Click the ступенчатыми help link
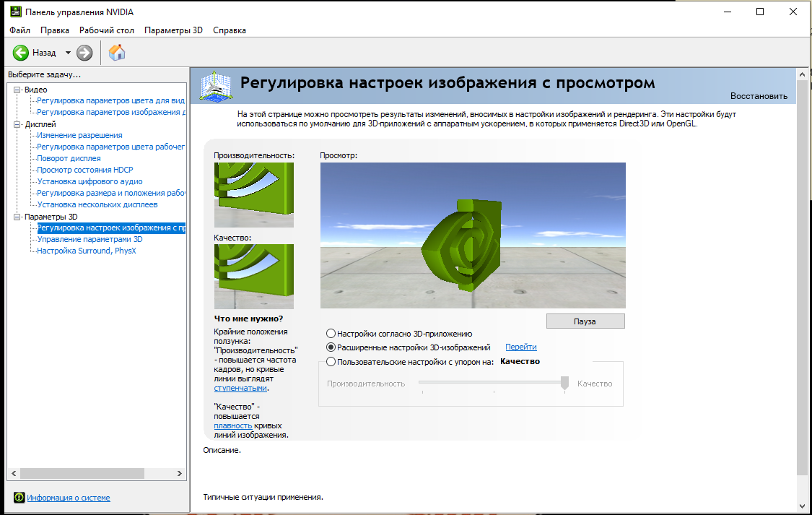Screen dimensions: 812x515 240,388
